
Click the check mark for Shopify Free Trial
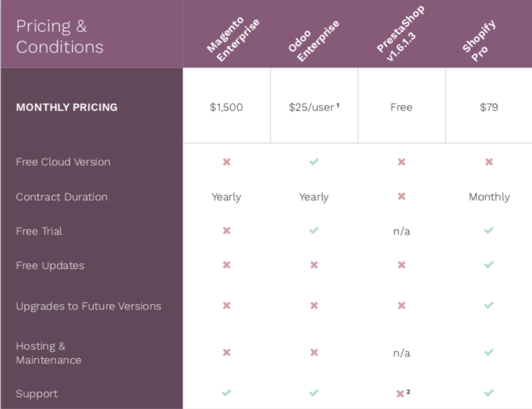[x=489, y=230]
